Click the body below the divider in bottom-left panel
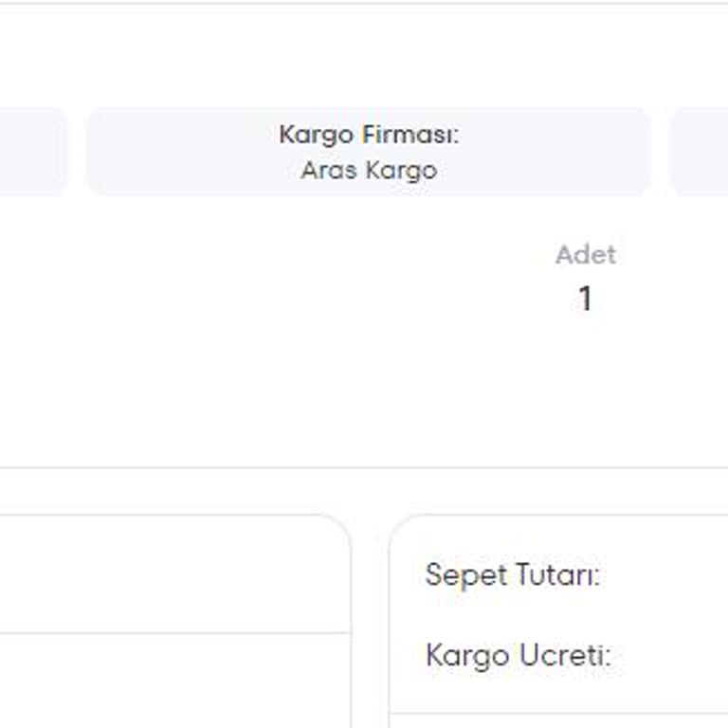 (171, 682)
